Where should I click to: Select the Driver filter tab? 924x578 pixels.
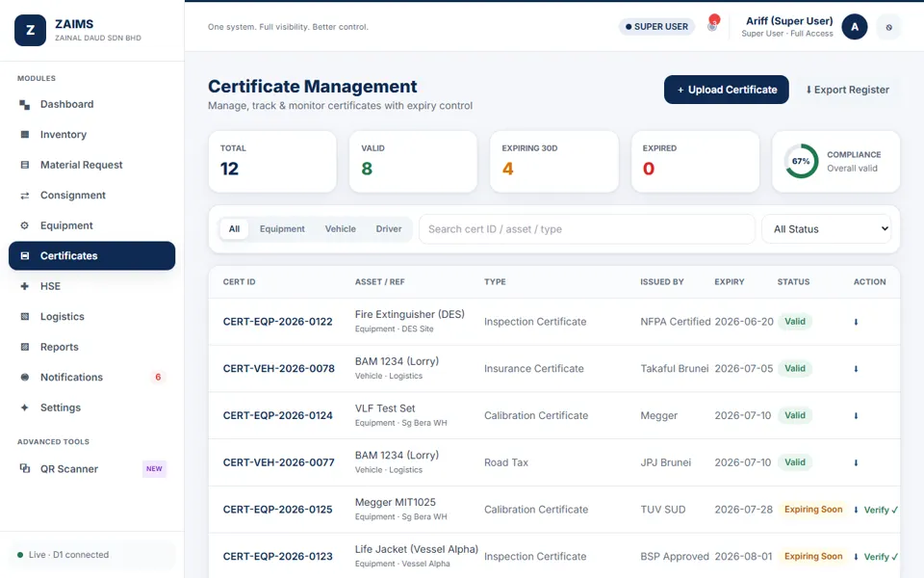click(389, 229)
